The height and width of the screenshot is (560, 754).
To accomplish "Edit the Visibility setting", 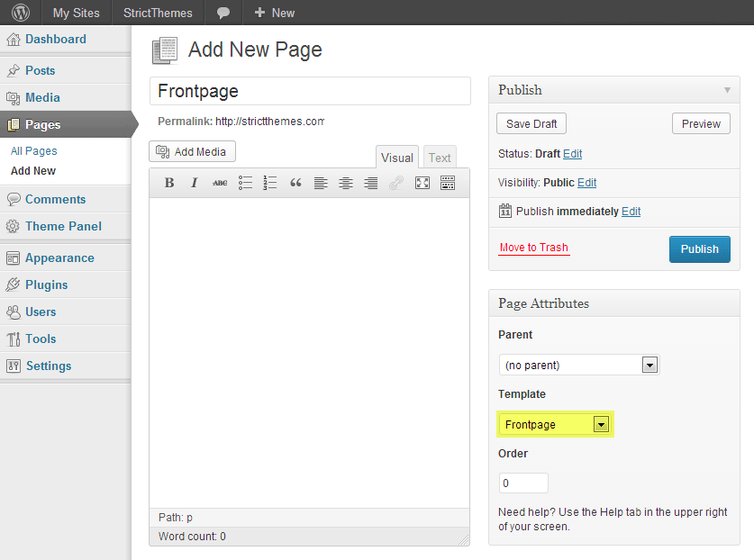I will point(586,182).
